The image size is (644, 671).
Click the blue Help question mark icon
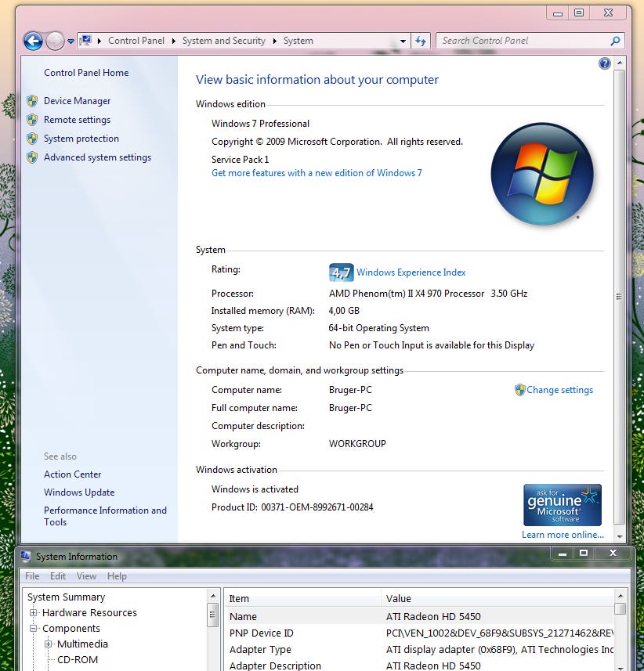(x=605, y=64)
